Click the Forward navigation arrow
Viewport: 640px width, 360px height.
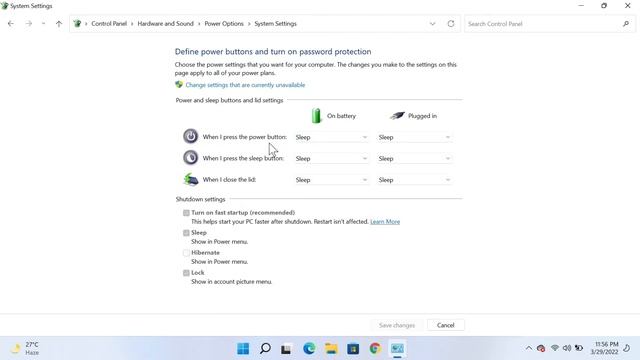click(29, 24)
